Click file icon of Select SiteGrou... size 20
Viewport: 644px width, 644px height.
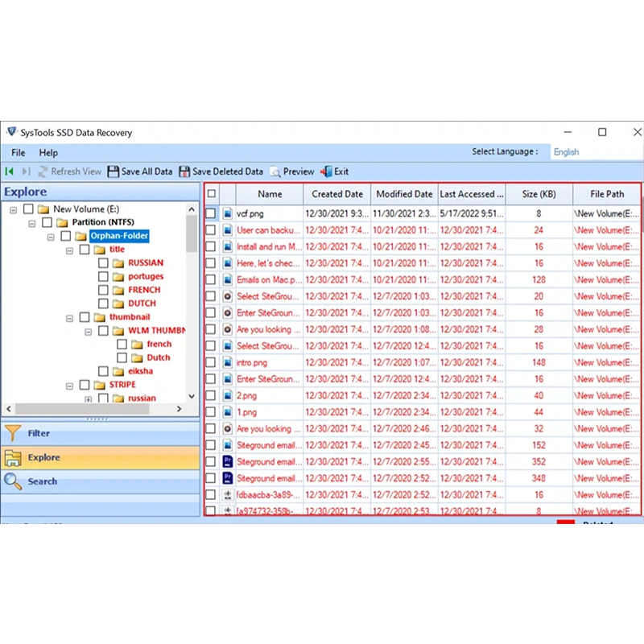coord(228,296)
